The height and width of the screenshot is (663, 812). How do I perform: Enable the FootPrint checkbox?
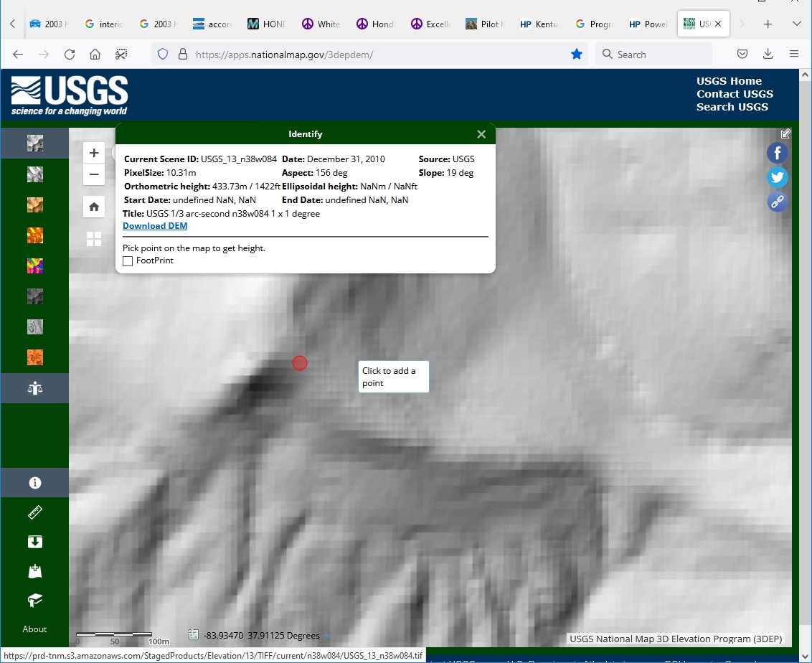pyautogui.click(x=128, y=261)
